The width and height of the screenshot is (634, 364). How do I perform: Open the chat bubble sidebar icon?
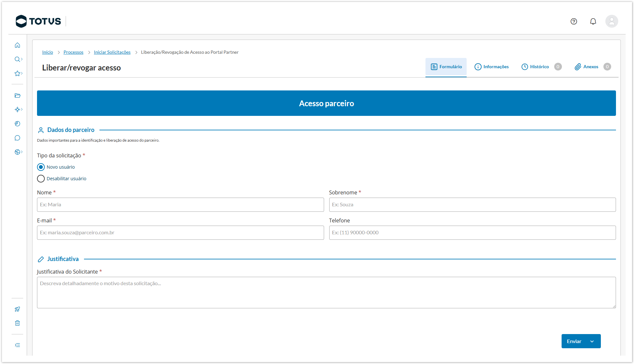tap(17, 138)
